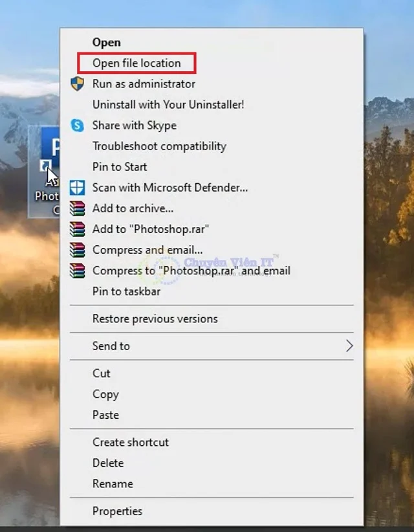Select Add to archive... text
This screenshot has height=532, width=414.
133,208
